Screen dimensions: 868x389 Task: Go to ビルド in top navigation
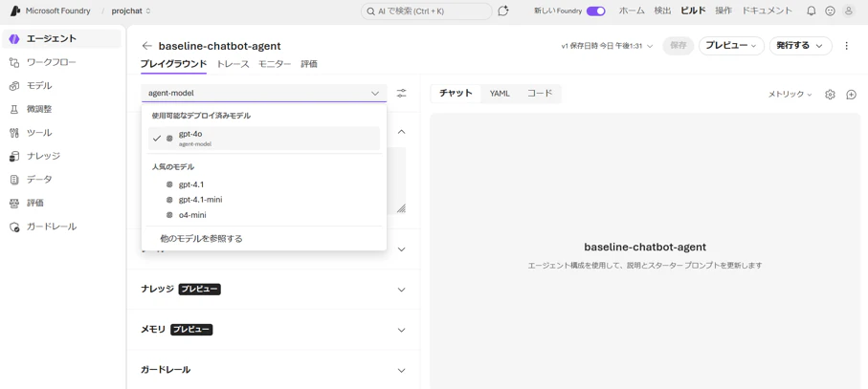693,11
